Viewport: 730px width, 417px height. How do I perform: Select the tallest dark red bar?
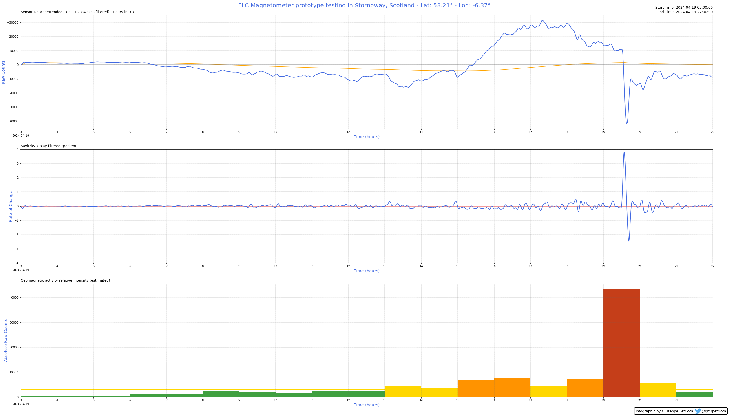[620, 343]
